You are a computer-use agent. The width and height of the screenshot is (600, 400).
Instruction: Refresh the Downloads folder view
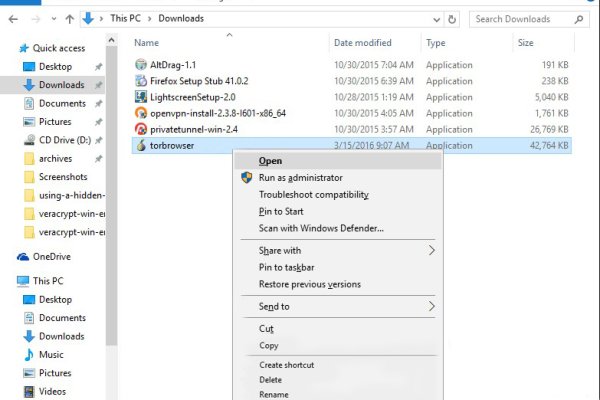coord(453,19)
